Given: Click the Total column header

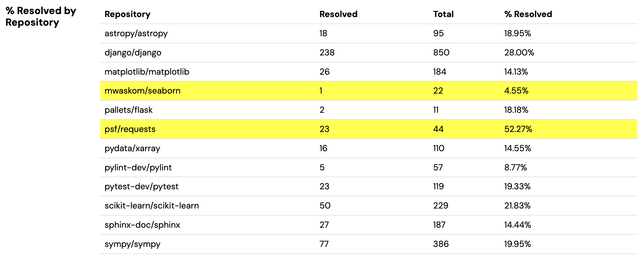Looking at the screenshot, I should [x=443, y=14].
